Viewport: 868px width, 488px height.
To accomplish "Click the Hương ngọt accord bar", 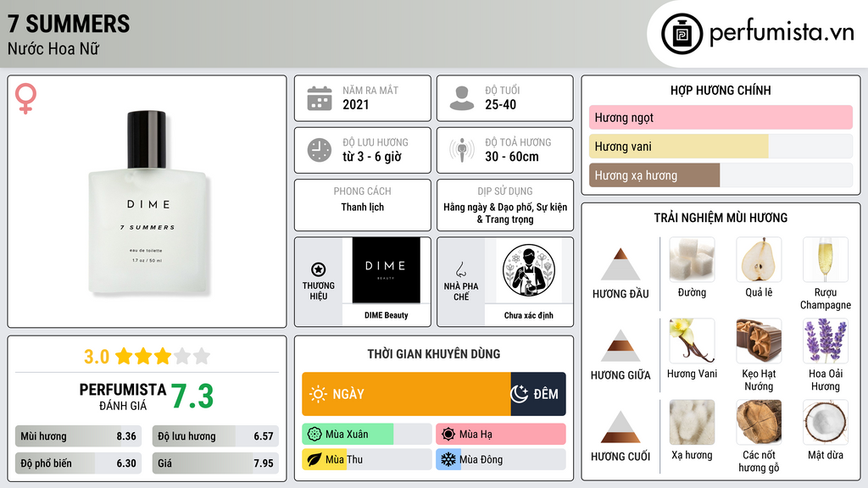I will tap(721, 117).
